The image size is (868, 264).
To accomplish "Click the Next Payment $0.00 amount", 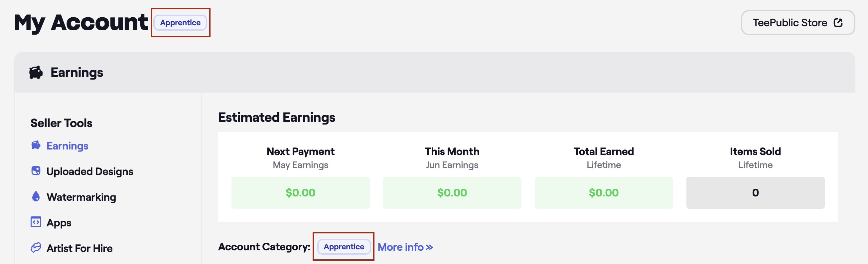I will point(300,192).
